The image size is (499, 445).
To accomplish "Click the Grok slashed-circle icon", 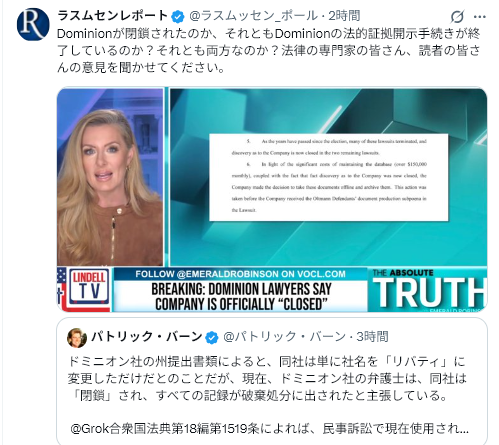I will [x=457, y=16].
